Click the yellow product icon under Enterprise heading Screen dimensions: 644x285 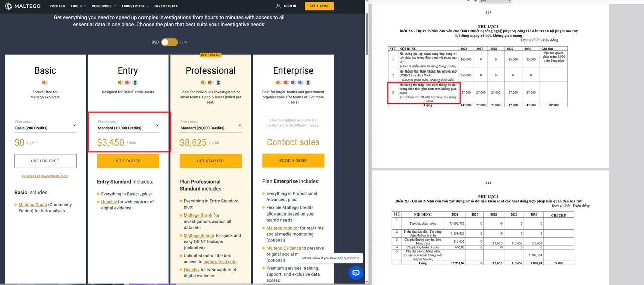pyautogui.click(x=279, y=82)
